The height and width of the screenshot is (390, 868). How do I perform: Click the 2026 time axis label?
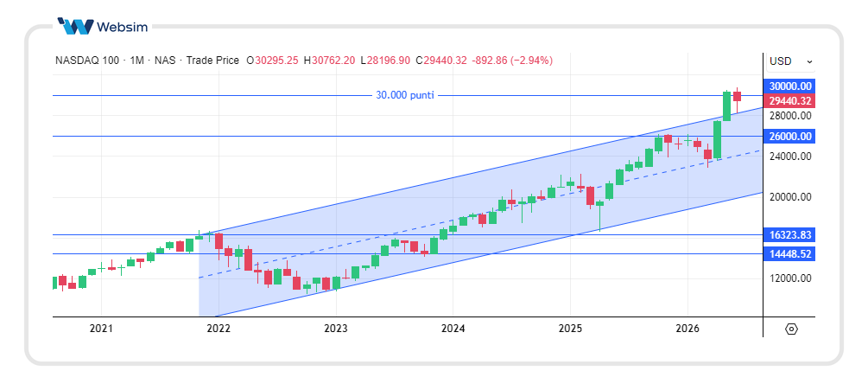click(x=687, y=329)
